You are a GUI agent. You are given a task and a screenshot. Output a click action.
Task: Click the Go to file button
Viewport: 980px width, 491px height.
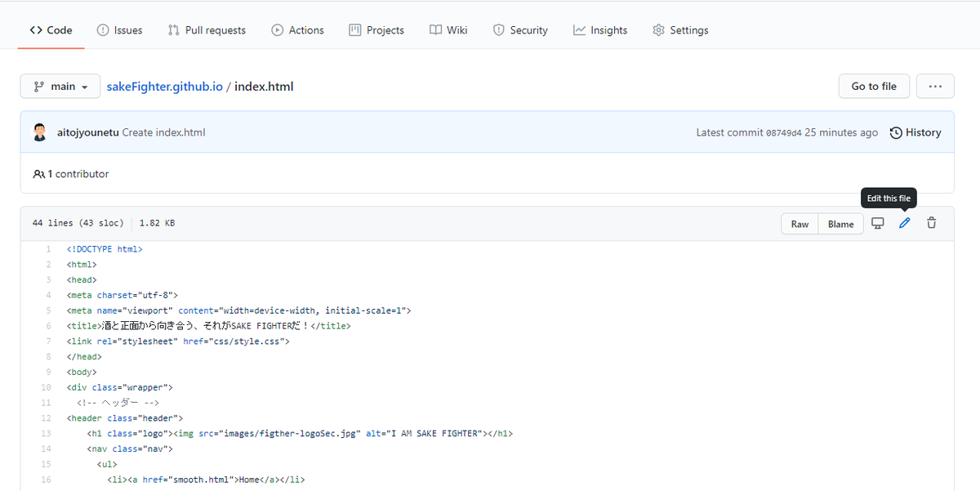click(x=874, y=86)
